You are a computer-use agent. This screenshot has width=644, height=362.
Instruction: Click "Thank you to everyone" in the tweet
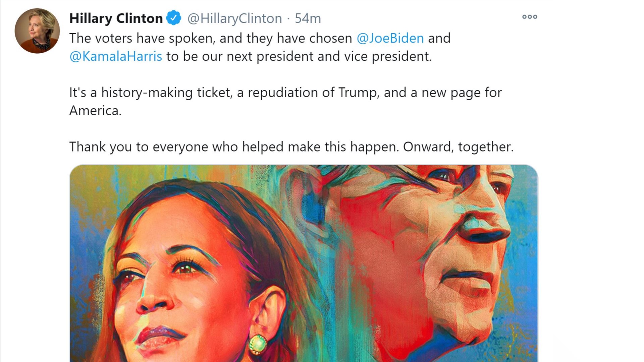coord(138,147)
